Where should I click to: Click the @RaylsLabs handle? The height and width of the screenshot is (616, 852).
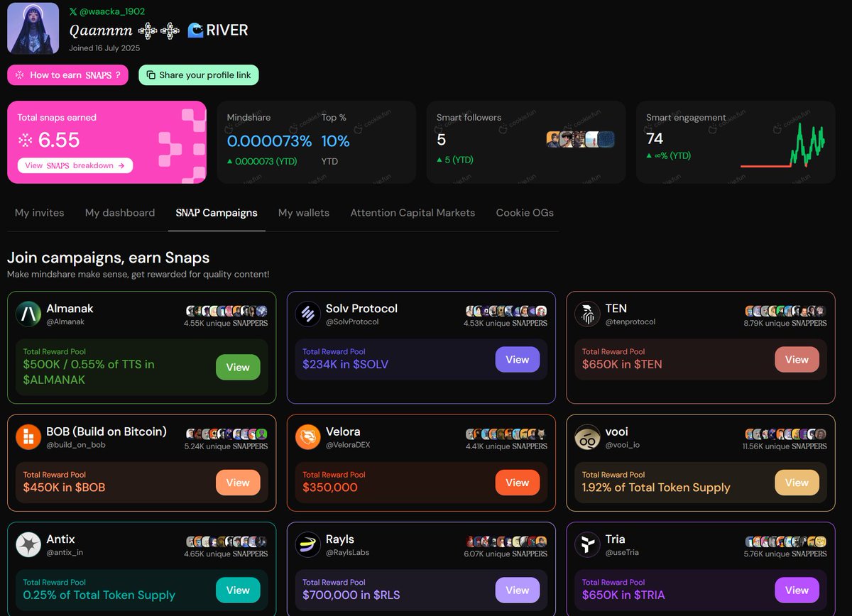[348, 552]
